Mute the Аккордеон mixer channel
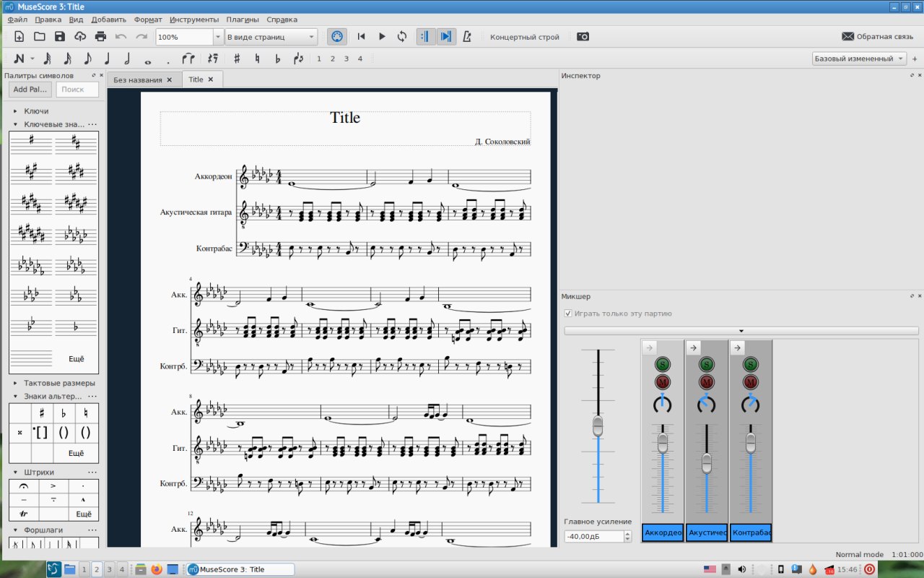 [x=663, y=381]
